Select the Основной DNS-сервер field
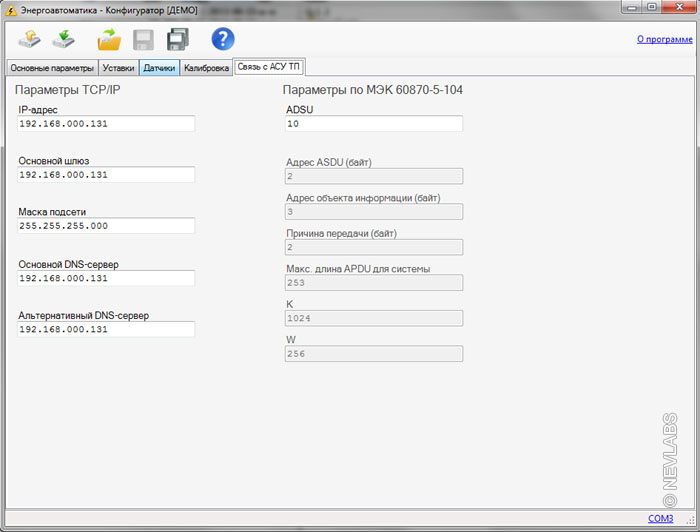The height and width of the screenshot is (532, 700). (x=105, y=278)
